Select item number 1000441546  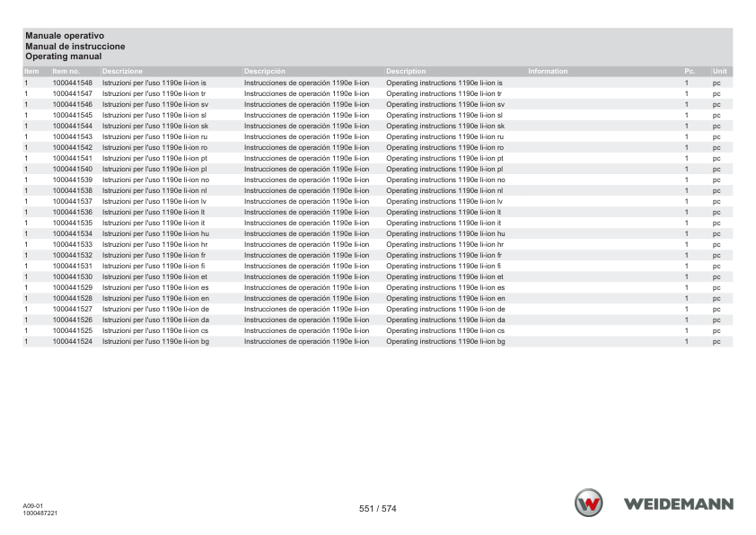coord(73,105)
